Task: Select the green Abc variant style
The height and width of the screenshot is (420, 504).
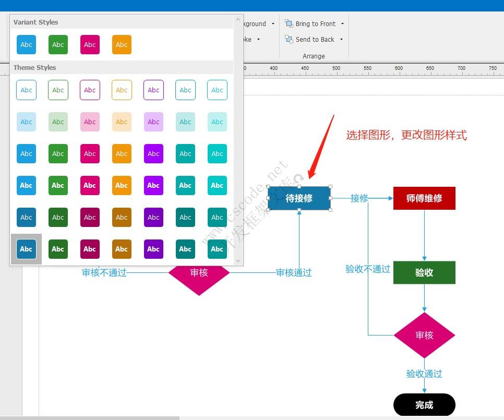Action: (x=58, y=45)
